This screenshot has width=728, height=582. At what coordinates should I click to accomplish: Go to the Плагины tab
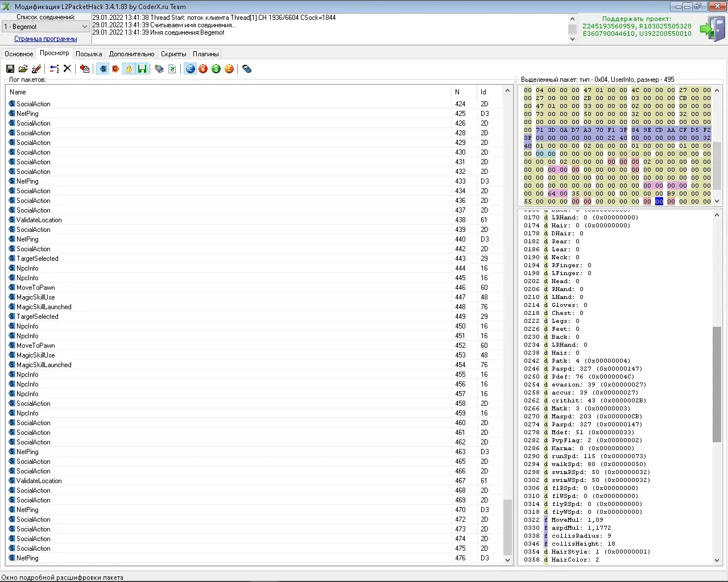206,54
